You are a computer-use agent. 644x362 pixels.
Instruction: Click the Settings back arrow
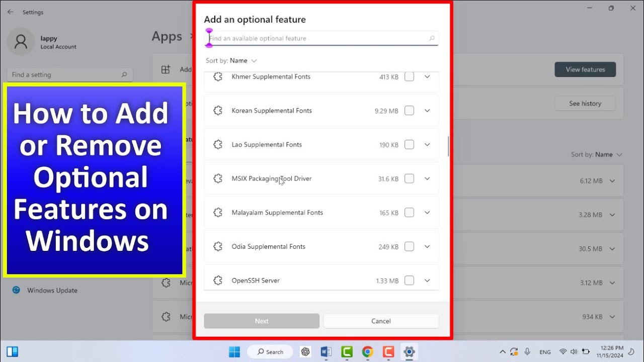[10, 12]
